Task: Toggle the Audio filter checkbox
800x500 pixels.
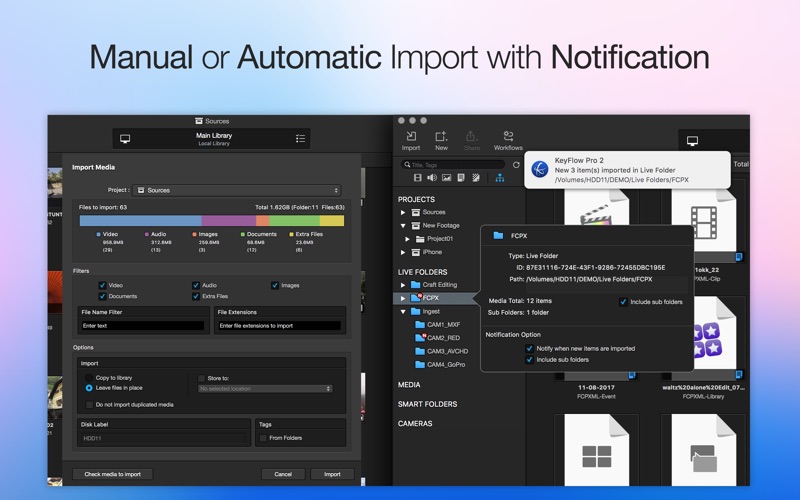Action: coord(195,285)
